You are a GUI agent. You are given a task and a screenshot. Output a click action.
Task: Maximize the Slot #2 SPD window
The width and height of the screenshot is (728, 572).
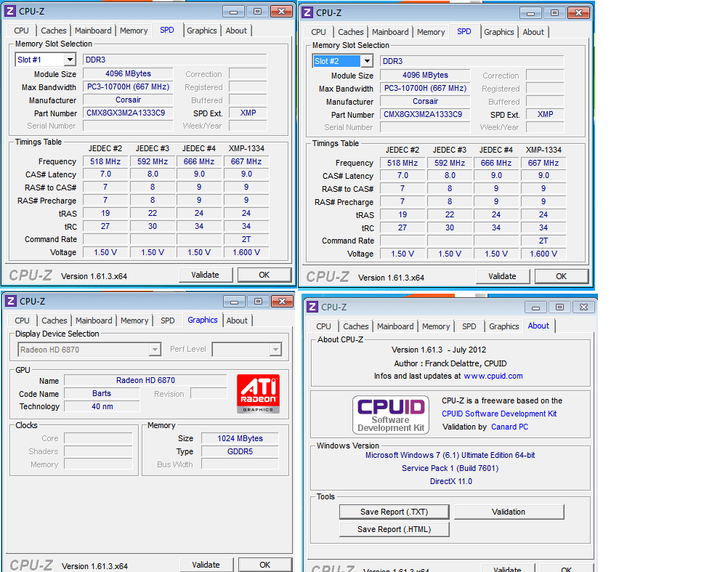pyautogui.click(x=554, y=12)
